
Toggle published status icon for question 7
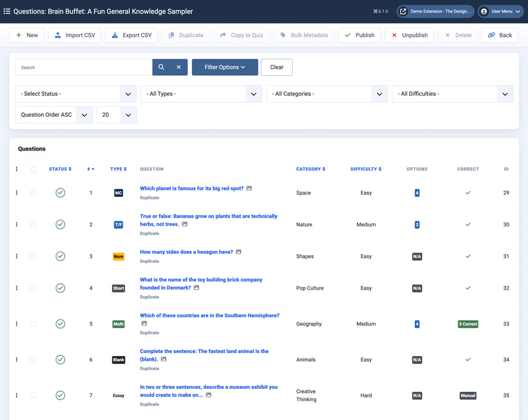click(x=60, y=395)
